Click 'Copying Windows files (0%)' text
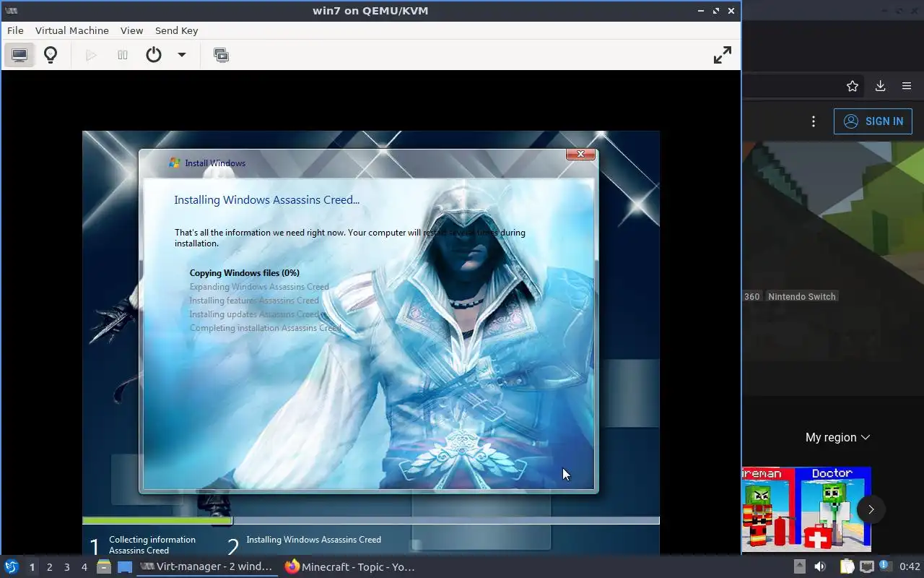The width and height of the screenshot is (924, 578). (244, 273)
